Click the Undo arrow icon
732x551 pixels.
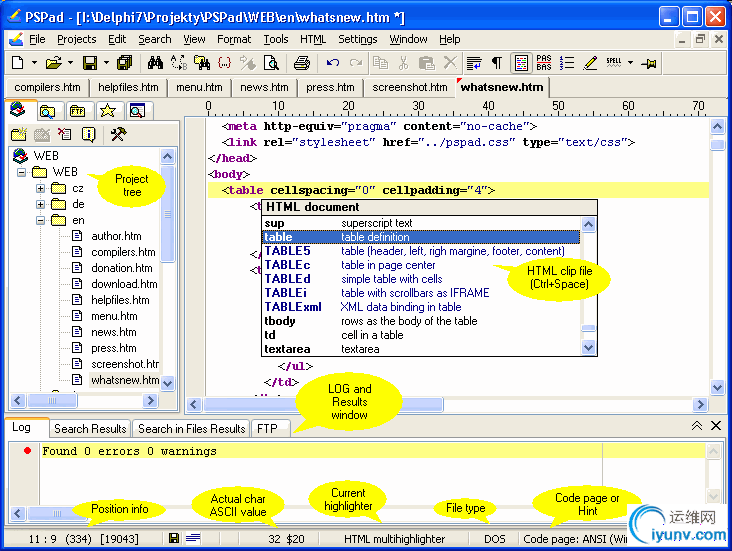(x=333, y=63)
